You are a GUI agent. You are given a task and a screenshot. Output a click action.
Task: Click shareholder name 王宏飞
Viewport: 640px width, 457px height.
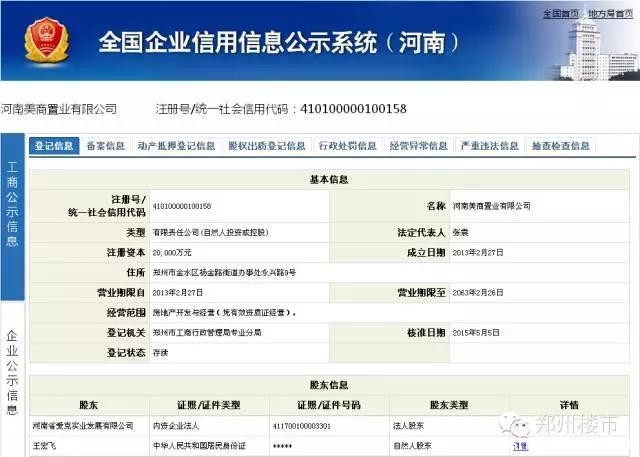[44, 446]
